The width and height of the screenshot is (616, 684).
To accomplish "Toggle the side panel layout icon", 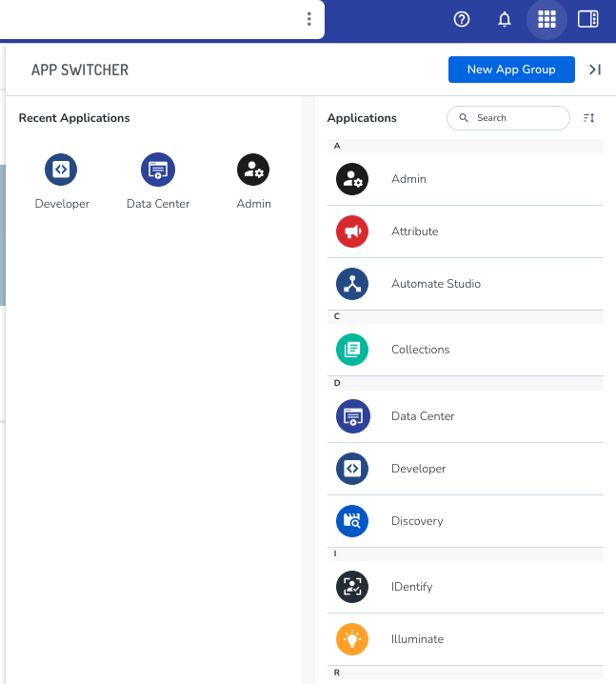I will coord(588,19).
